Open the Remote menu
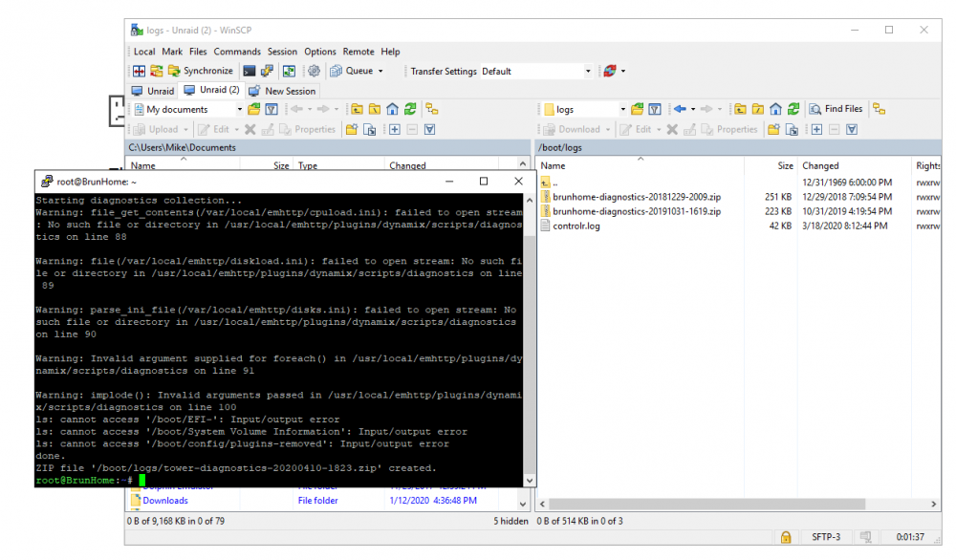 tap(358, 52)
